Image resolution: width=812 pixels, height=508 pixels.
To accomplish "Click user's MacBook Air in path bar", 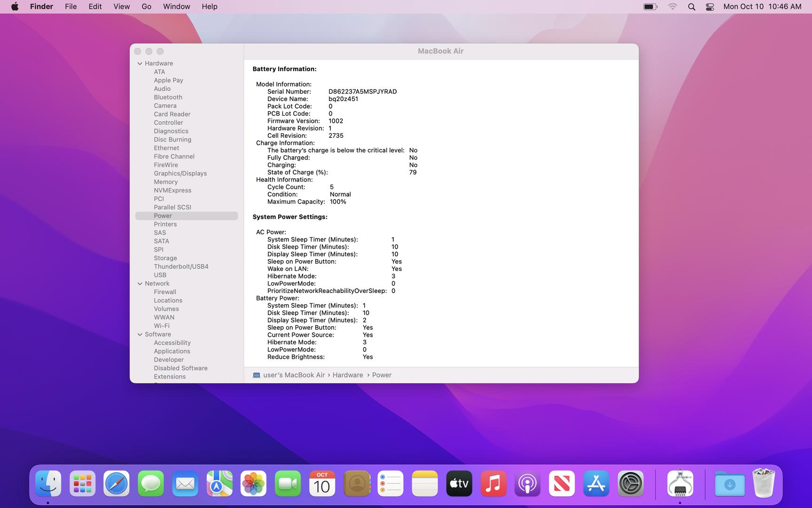I will tap(289, 375).
